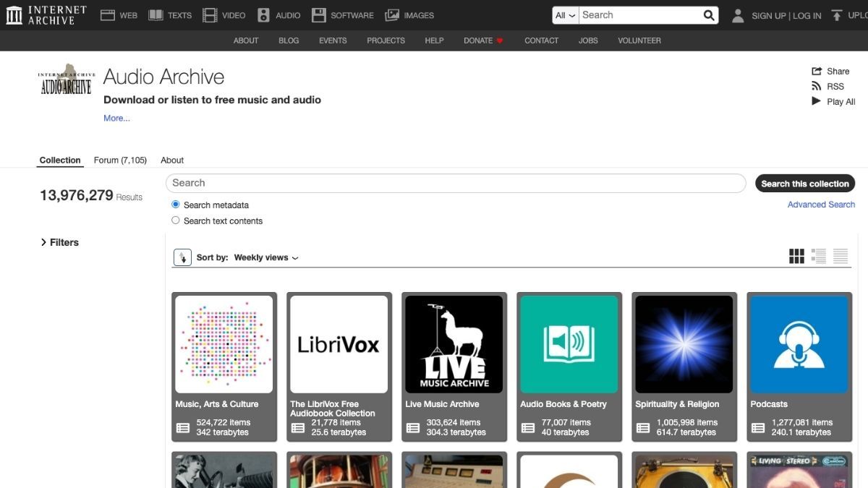Click the Search this collection button
Viewport: 868px width, 488px height.
[x=805, y=184]
